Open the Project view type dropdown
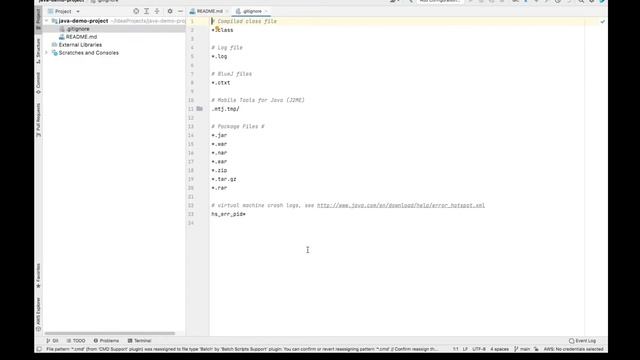This screenshot has height=360, width=640. (x=64, y=11)
